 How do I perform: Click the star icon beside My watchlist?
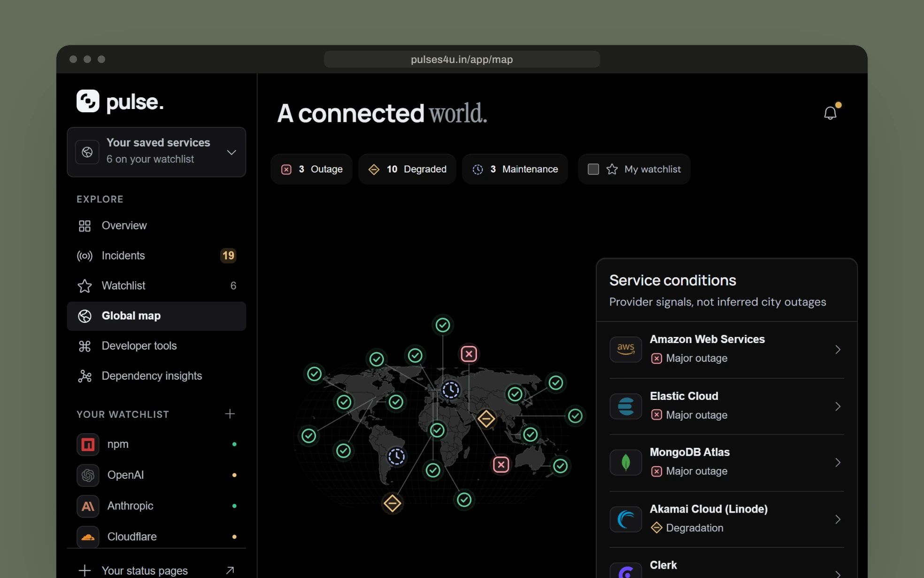[612, 169]
